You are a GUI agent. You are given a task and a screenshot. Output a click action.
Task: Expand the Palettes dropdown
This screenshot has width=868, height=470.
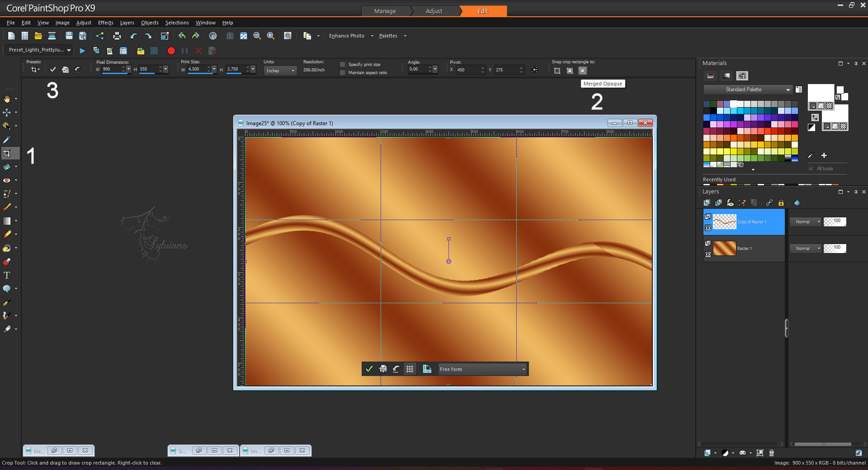pos(405,36)
